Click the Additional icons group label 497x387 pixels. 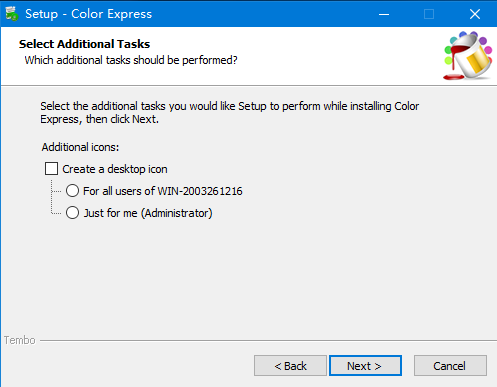point(80,147)
